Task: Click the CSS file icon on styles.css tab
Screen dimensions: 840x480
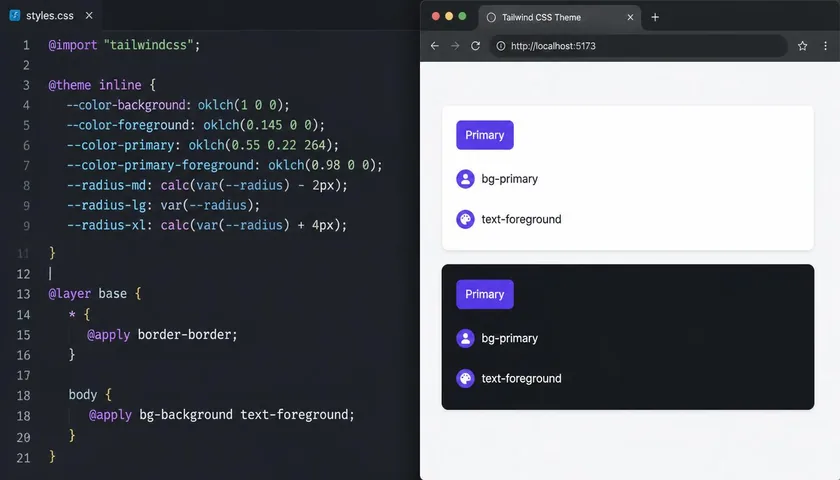Action: coord(14,16)
